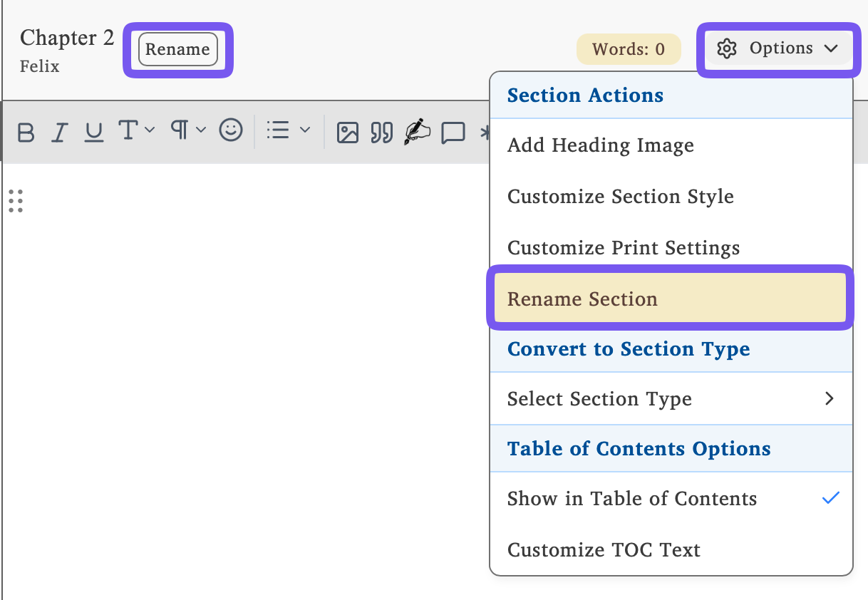Toggle bold formatting
The image size is (868, 600).
26,133
